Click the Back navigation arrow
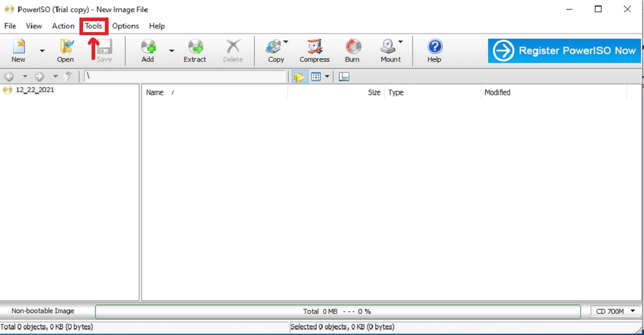The image size is (644, 335). click(9, 76)
